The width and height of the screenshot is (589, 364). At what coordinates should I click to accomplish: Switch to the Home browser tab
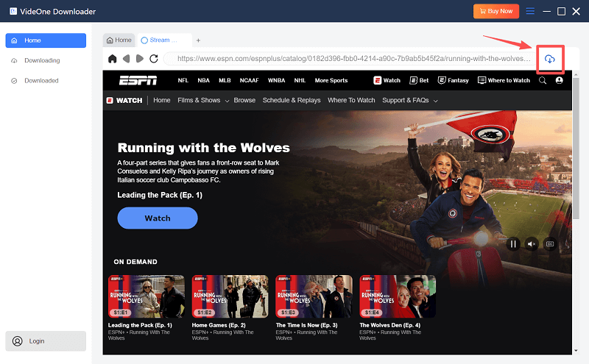119,40
